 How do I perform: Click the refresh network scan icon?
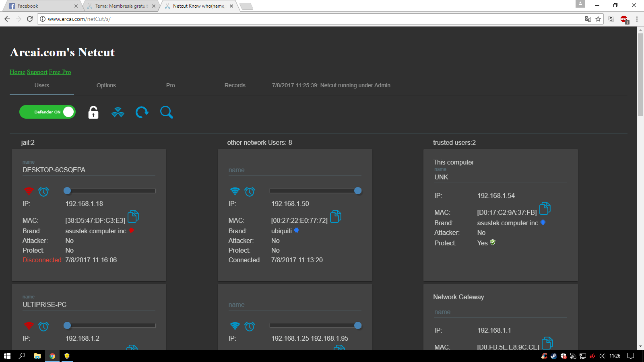pyautogui.click(x=142, y=112)
